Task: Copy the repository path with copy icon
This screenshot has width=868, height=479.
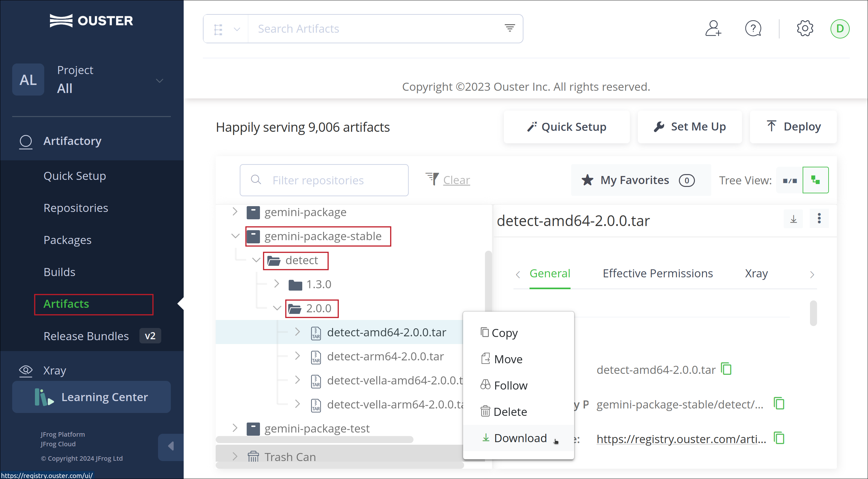Action: click(x=779, y=403)
